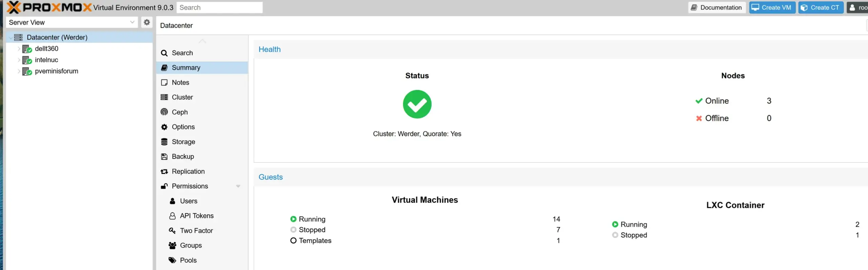Click the API Tokens user-outline icon
Viewport: 868px width, 270px height.
click(x=172, y=216)
